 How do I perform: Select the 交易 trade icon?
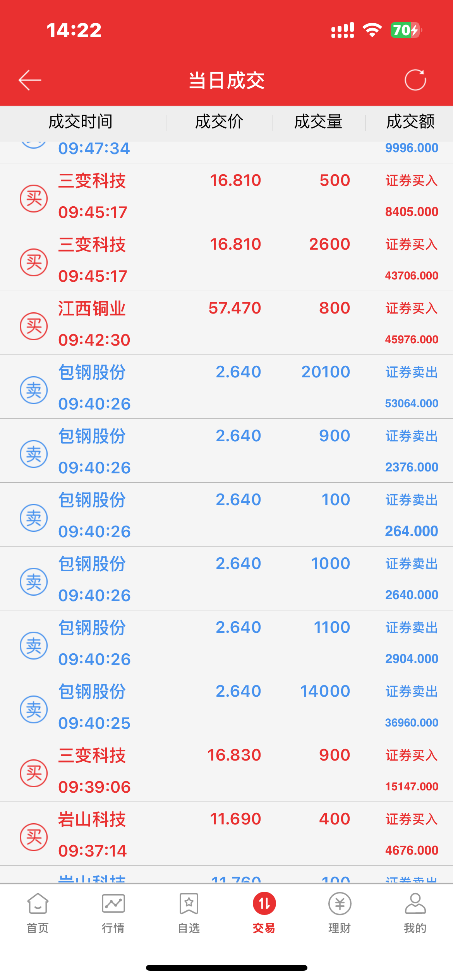tap(264, 903)
